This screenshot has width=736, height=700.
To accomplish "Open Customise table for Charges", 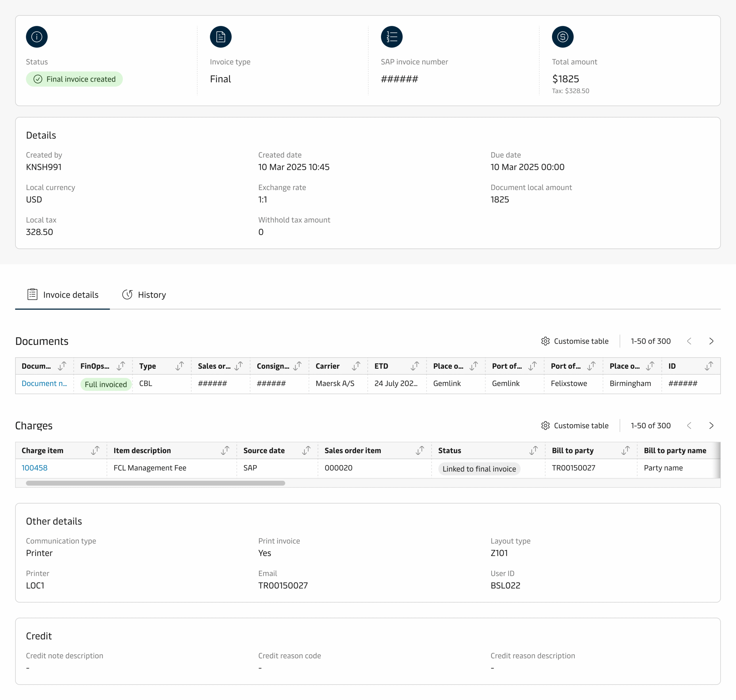I will pos(575,425).
